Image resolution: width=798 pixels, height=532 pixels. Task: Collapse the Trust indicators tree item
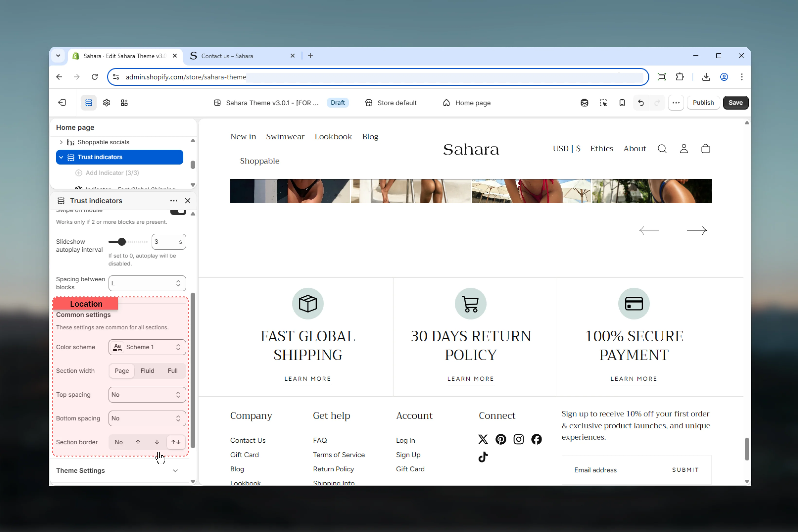[61, 157]
